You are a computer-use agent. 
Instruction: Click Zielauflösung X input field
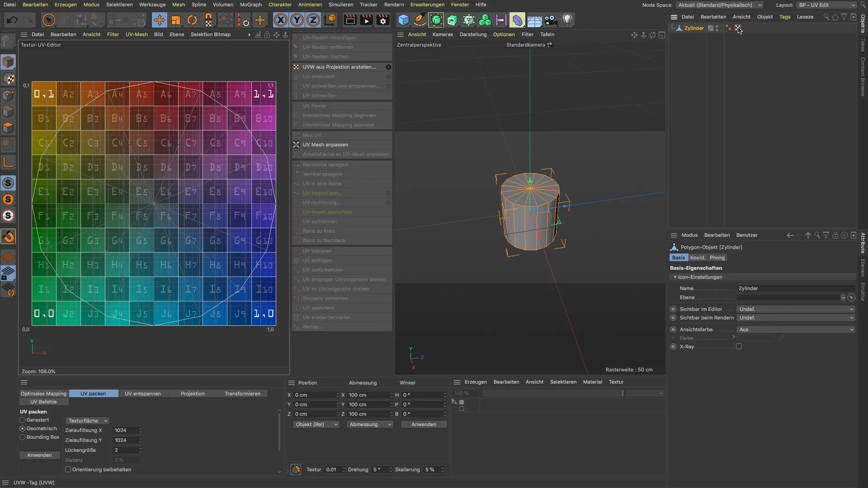tap(126, 430)
